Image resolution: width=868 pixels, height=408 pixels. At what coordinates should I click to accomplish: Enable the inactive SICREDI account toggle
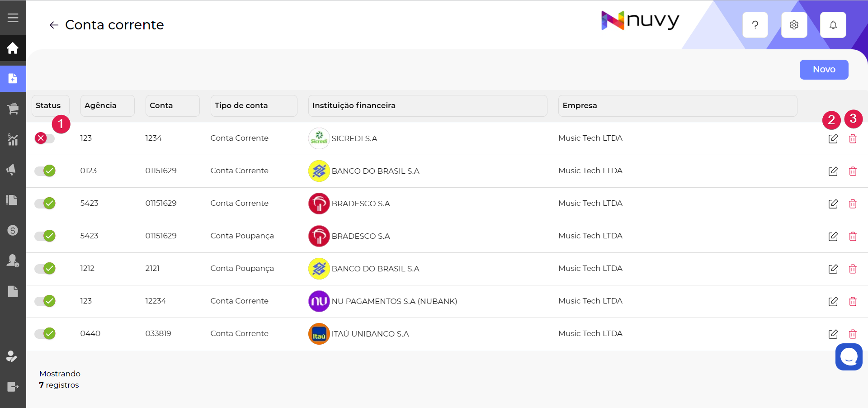[45, 138]
